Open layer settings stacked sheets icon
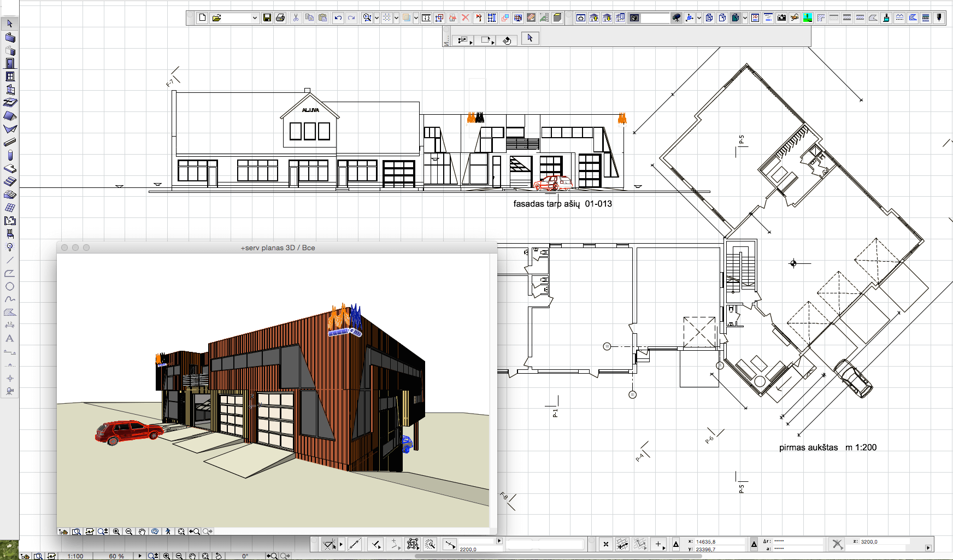This screenshot has height=560, width=953. pos(557,17)
